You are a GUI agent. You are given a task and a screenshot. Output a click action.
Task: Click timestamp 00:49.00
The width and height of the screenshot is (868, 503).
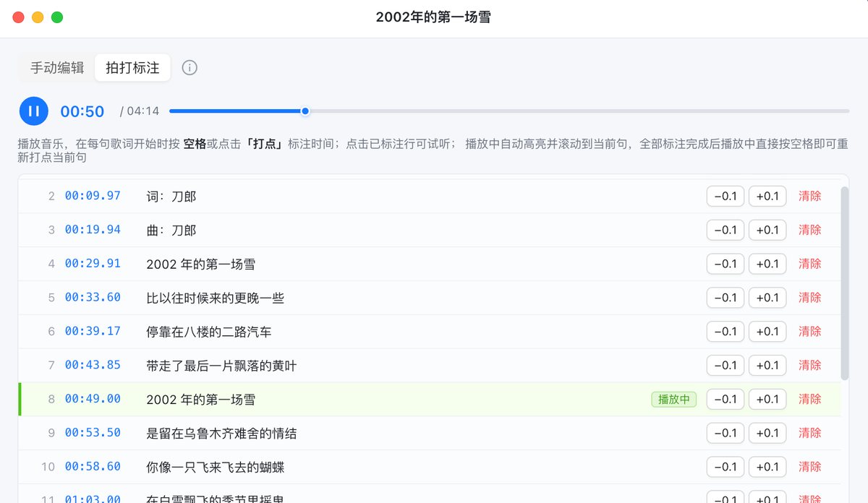click(93, 399)
